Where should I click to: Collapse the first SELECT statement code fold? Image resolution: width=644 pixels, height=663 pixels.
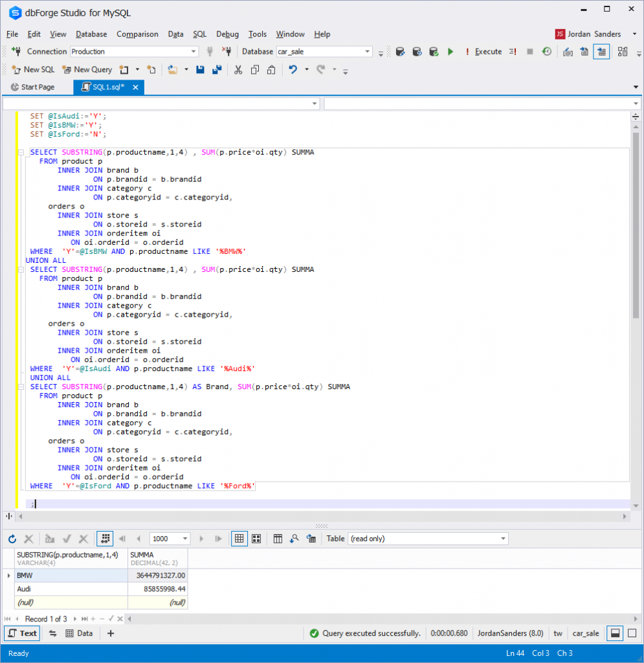point(21,152)
